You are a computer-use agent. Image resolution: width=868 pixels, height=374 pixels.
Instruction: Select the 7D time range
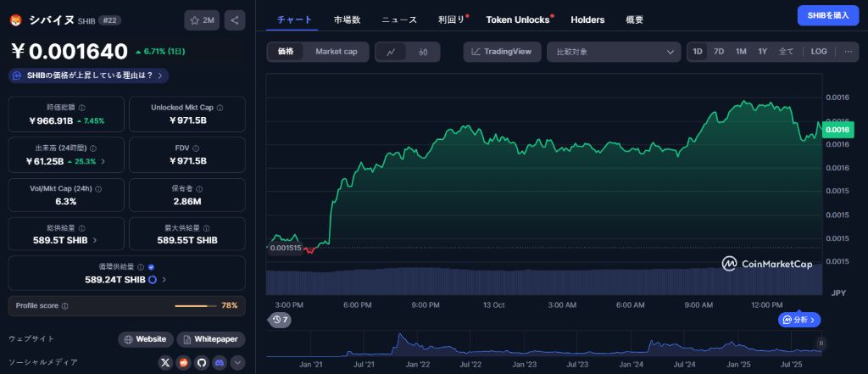tap(719, 52)
